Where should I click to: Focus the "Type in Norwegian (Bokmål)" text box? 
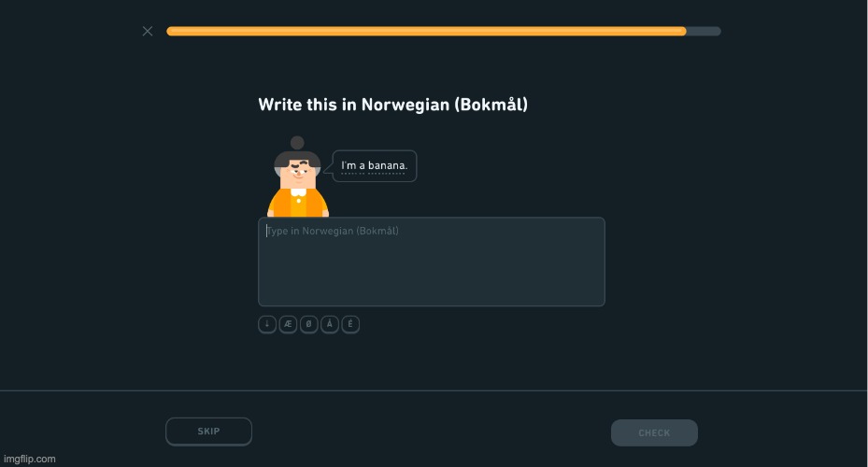(x=431, y=262)
